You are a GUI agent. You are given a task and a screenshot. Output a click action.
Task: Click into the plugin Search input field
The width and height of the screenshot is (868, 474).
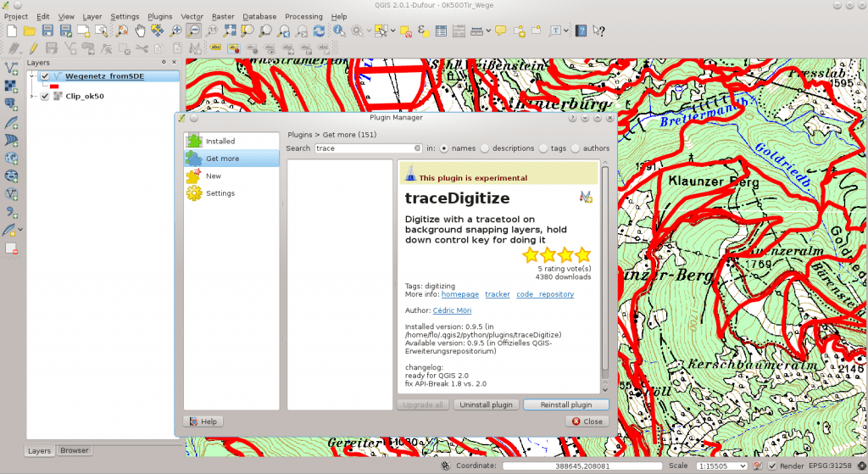(368, 148)
